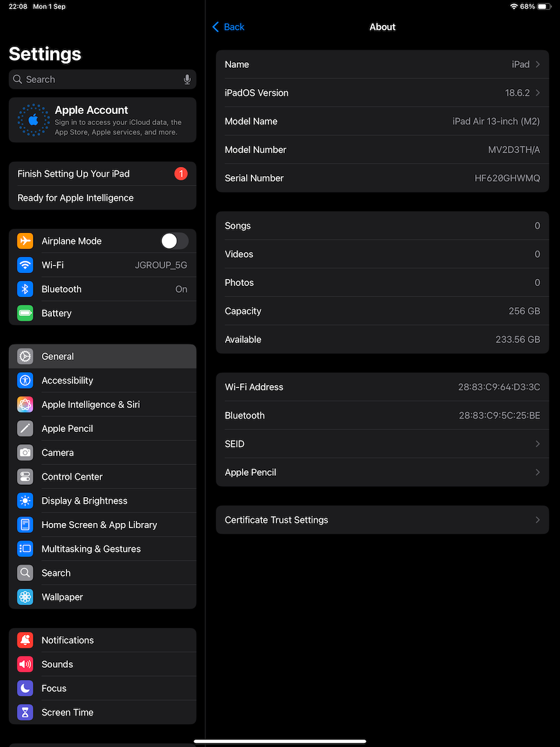The height and width of the screenshot is (747, 560).
Task: Tap the red notification badge
Action: [x=181, y=174]
